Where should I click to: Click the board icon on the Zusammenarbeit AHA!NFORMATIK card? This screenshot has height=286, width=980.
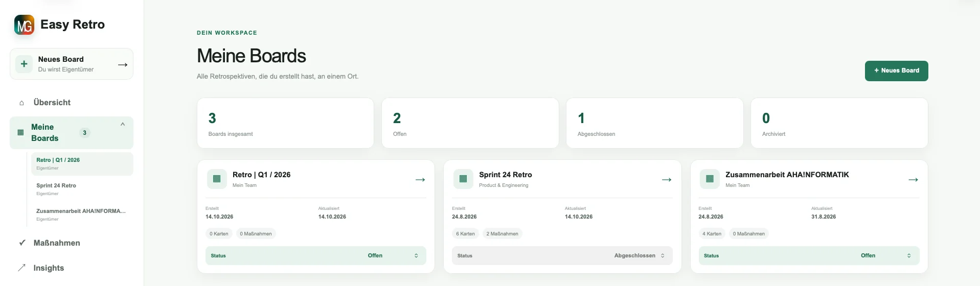point(710,179)
